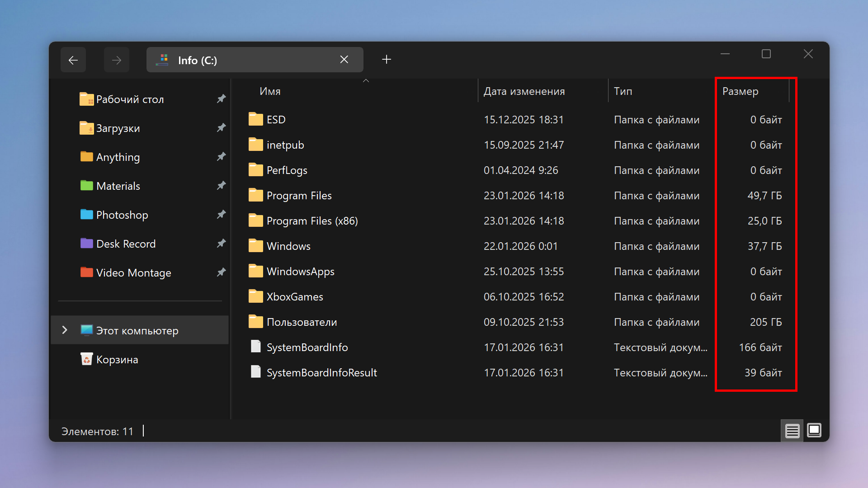Sort by the Размер column header
The width and height of the screenshot is (868, 488).
click(x=740, y=91)
